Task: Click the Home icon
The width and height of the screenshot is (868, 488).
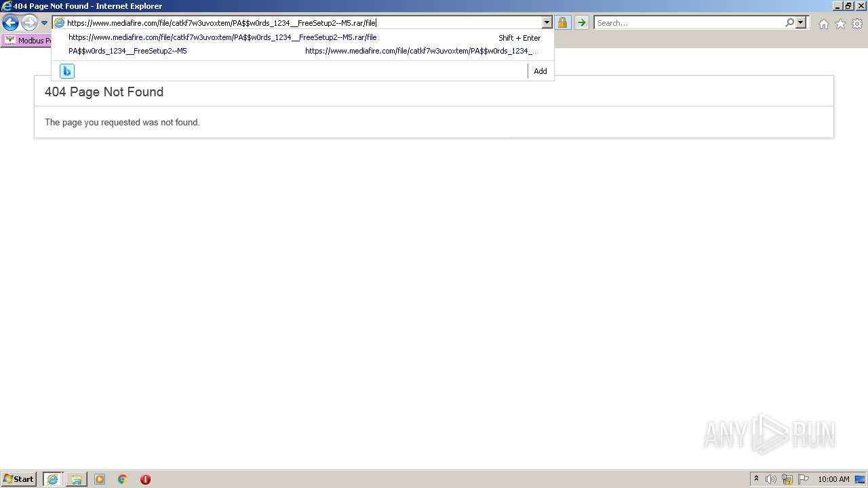Action: 823,24
